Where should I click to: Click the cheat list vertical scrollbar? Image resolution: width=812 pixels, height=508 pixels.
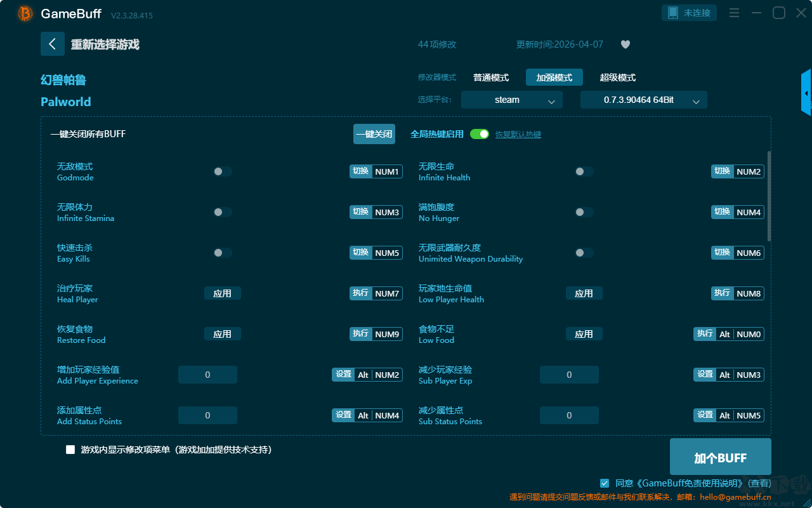pyautogui.click(x=769, y=196)
